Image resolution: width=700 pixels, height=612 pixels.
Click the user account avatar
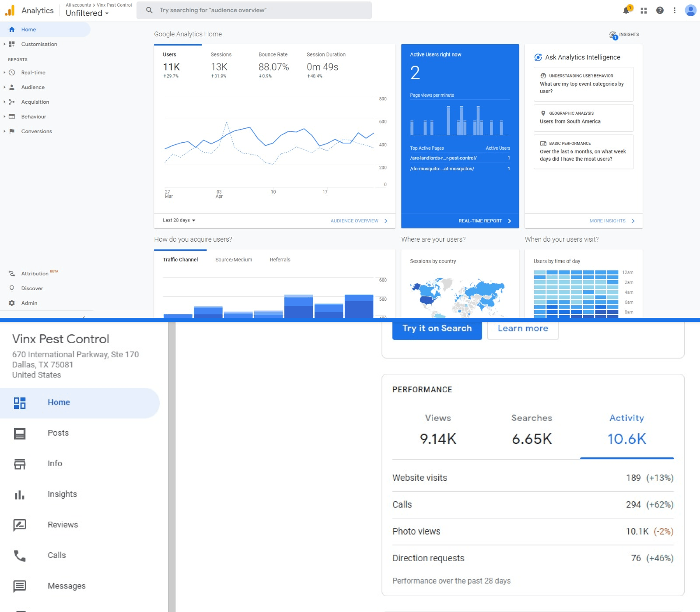(690, 11)
